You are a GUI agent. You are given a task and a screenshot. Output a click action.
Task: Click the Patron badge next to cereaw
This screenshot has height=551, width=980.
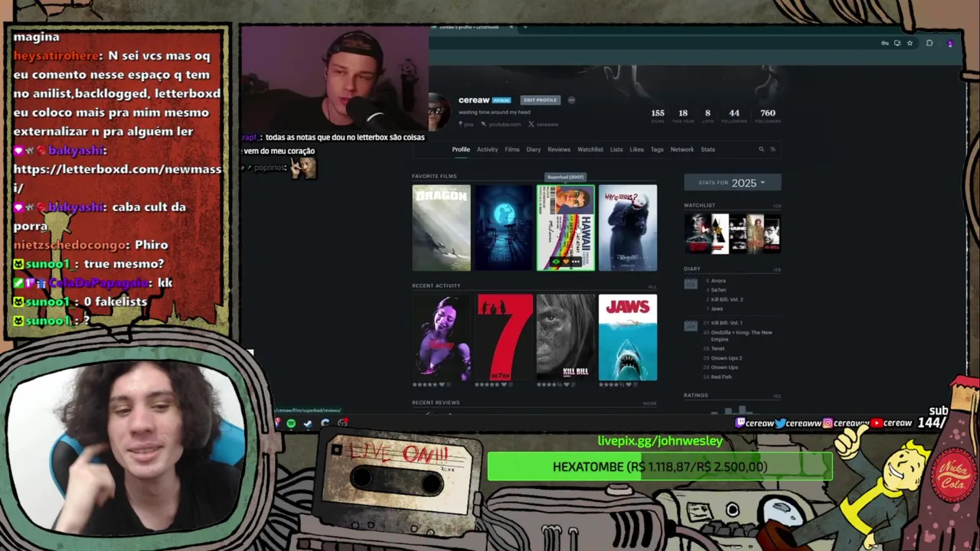(501, 100)
